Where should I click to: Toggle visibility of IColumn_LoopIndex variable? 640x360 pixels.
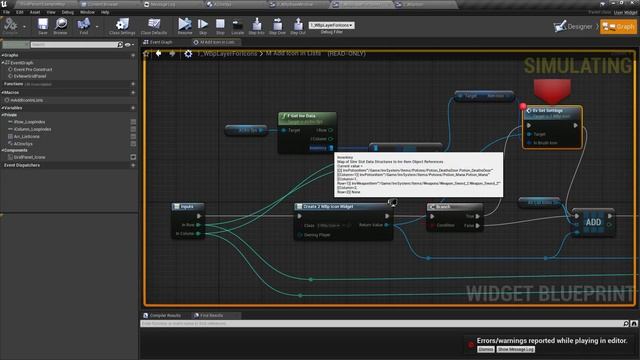click(x=133, y=129)
